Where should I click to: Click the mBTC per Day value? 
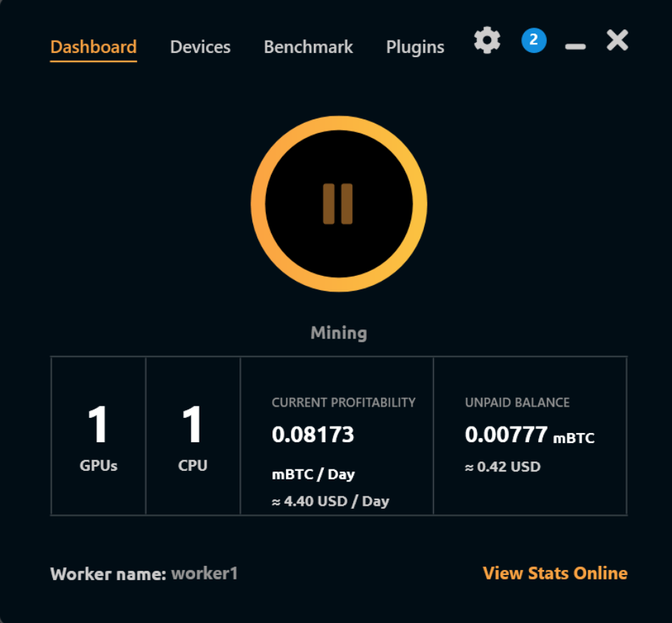pyautogui.click(x=312, y=474)
